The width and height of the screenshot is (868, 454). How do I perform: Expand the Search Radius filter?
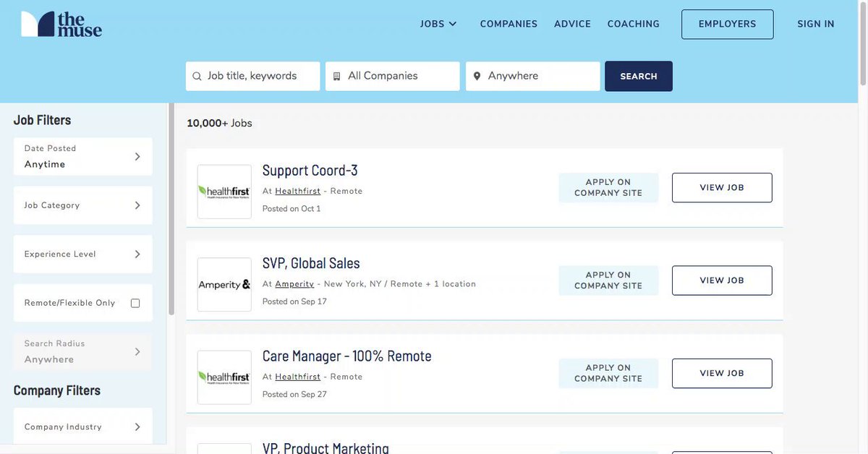(x=83, y=351)
